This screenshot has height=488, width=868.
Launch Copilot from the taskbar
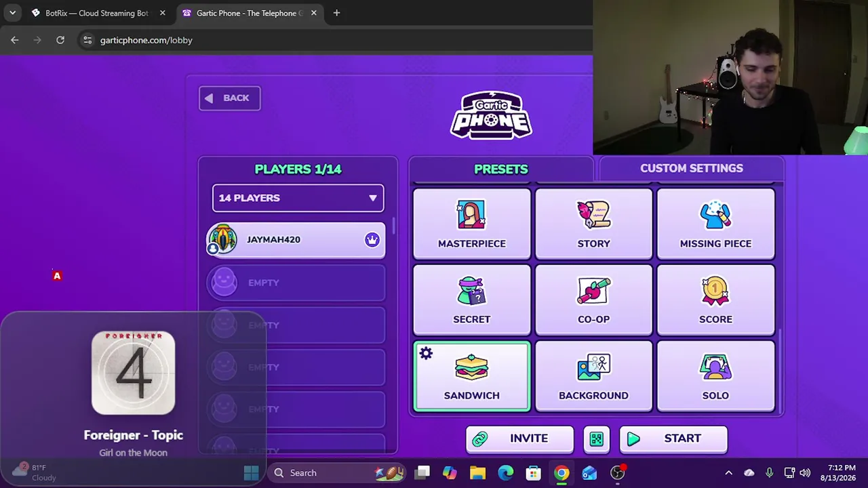click(450, 473)
